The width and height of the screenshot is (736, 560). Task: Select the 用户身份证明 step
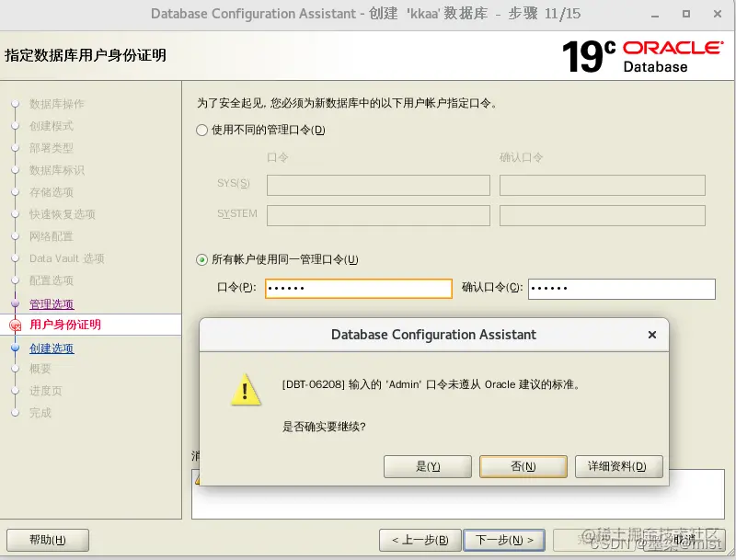(65, 325)
